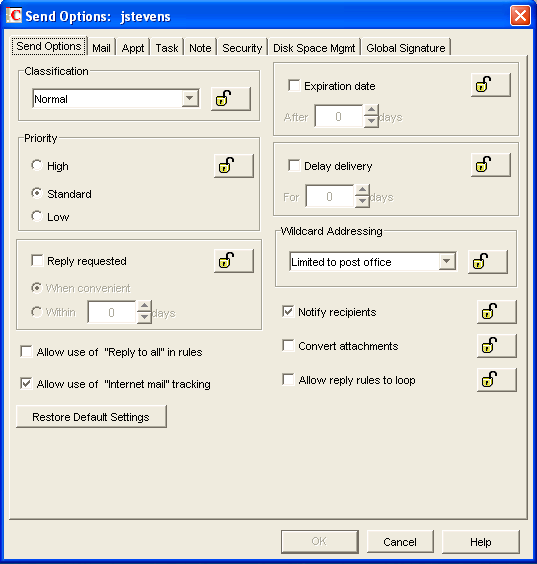Switch to the Task tab
Image resolution: width=537 pixels, height=564 pixels.
point(167,48)
